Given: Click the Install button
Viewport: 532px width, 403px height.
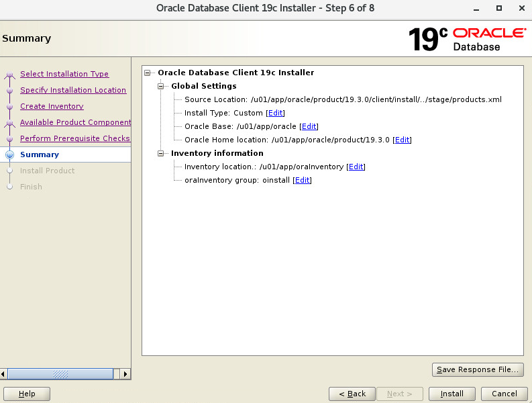Looking at the screenshot, I should click(452, 394).
